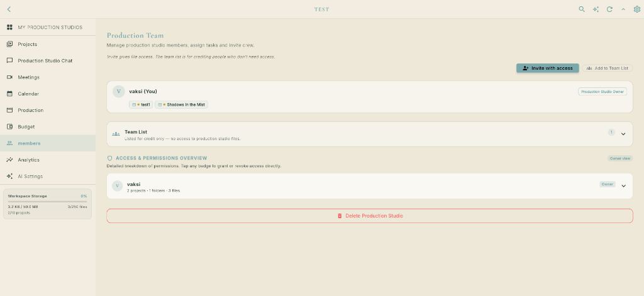Expand vaksi's permissions row chevron
Image resolution: width=644 pixels, height=296 pixels.
[623, 186]
